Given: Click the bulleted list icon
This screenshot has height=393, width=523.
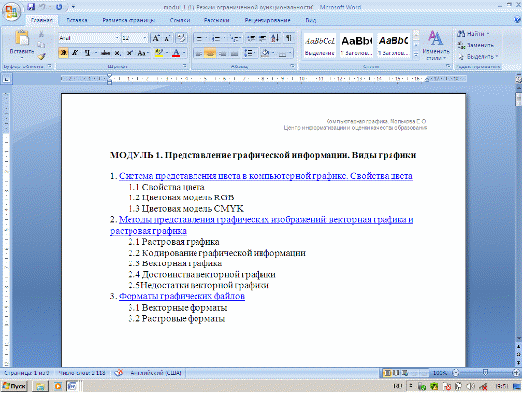Looking at the screenshot, I should 199,38.
